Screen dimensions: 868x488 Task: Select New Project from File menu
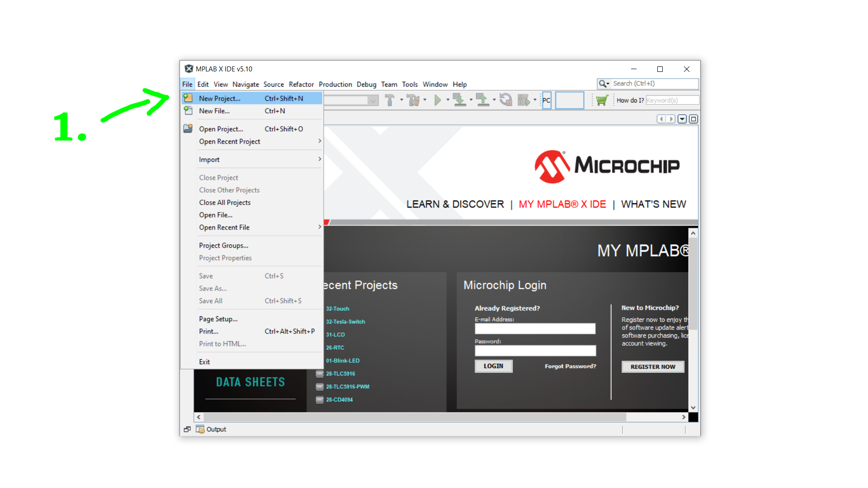(x=220, y=99)
